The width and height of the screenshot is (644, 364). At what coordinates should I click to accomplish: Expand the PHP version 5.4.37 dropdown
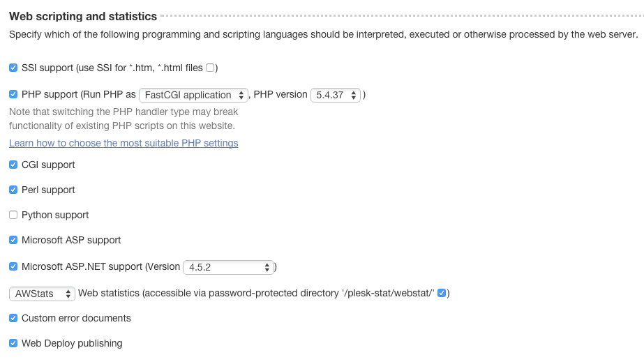(336, 95)
